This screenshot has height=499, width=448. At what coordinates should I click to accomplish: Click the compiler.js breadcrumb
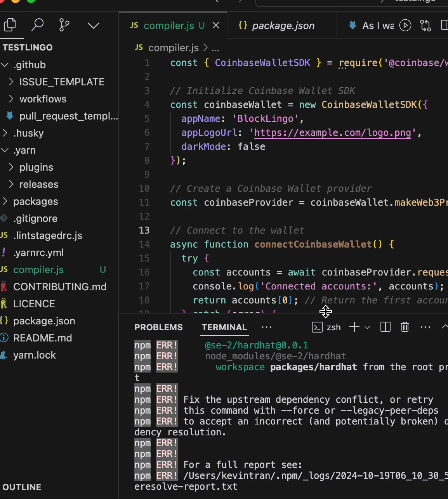(174, 48)
